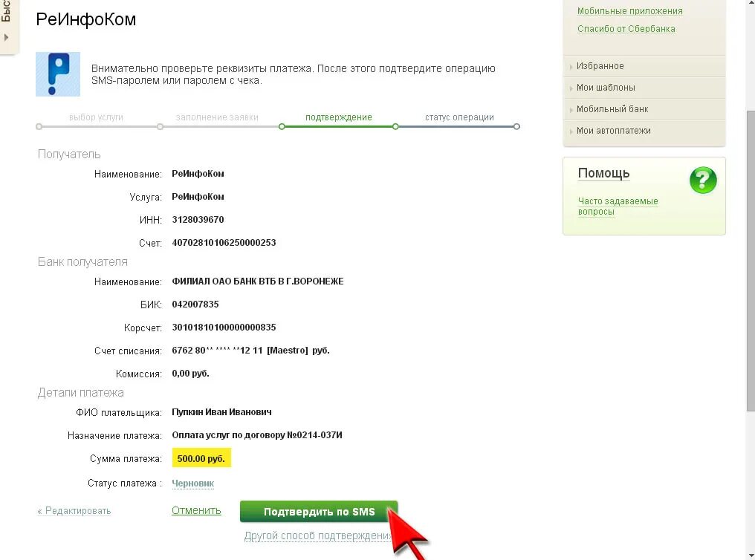
Task: Open the Черновик payment status link
Action: point(193,484)
